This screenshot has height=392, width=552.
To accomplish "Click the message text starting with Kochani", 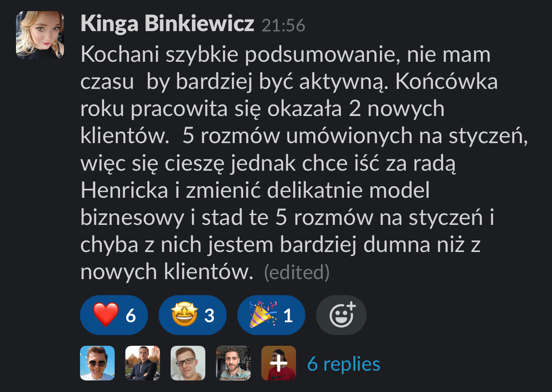I will point(304,164).
